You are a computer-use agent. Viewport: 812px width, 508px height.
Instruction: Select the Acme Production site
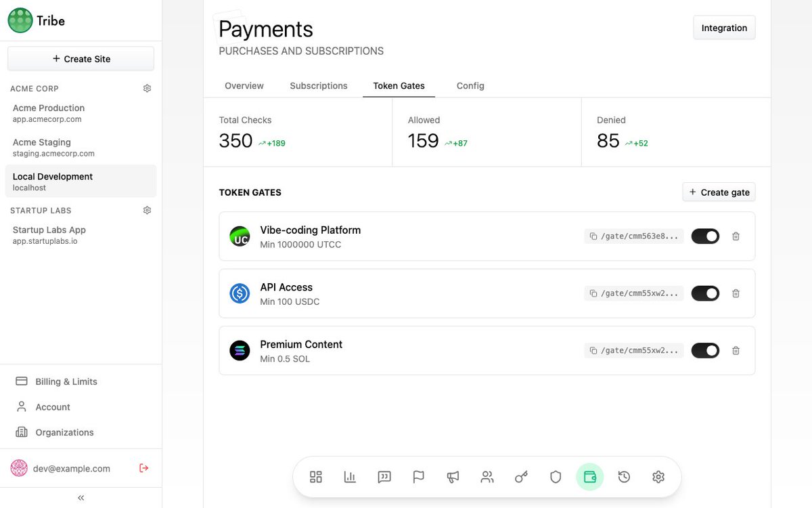81,113
